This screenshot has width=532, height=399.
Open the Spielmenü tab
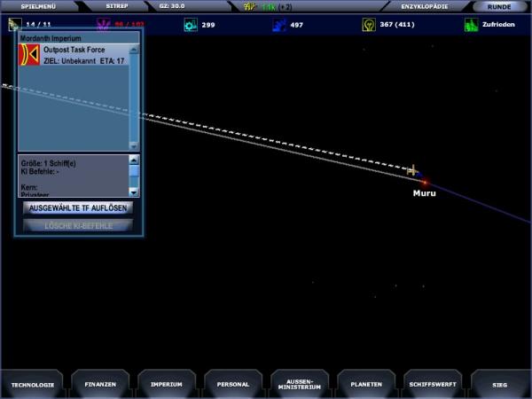pos(38,6)
